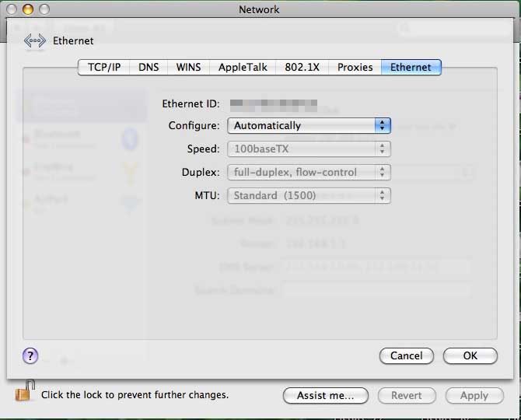Click the Network window title
521x420 pixels.
coord(259,9)
